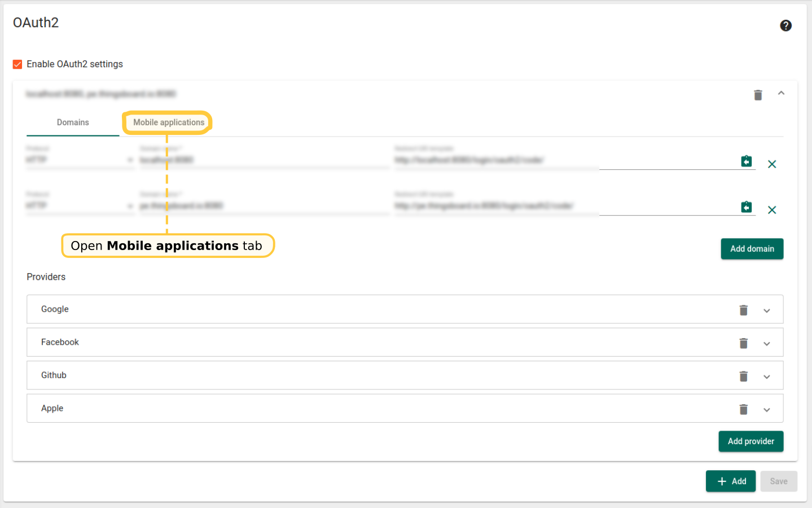Delete the Github provider
This screenshot has height=508, width=812.
pos(743,376)
